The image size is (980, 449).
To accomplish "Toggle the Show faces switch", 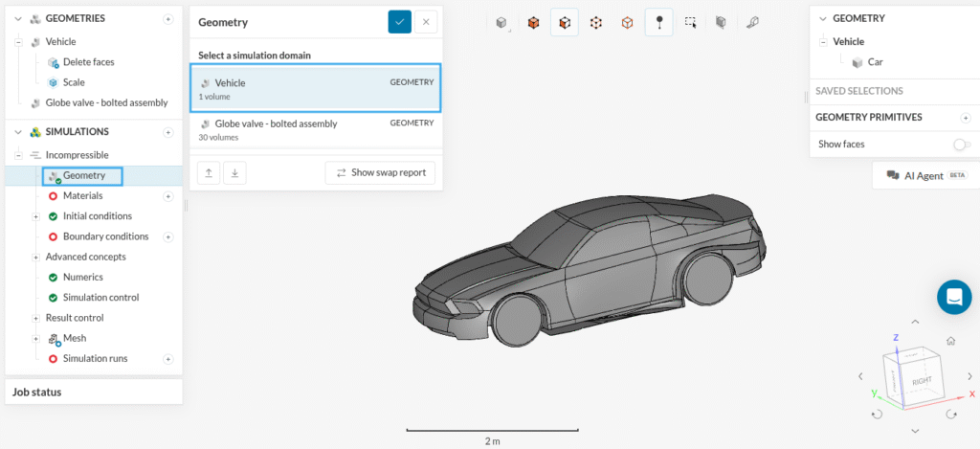I will click(x=961, y=145).
